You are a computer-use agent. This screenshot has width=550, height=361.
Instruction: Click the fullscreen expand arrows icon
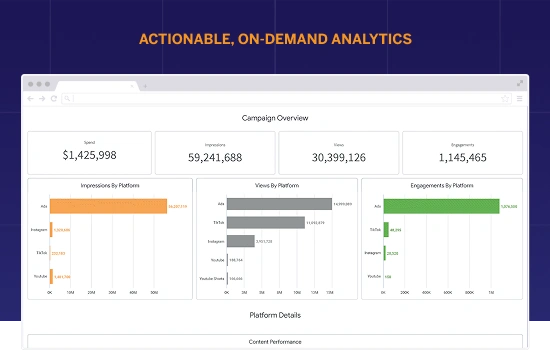520,83
